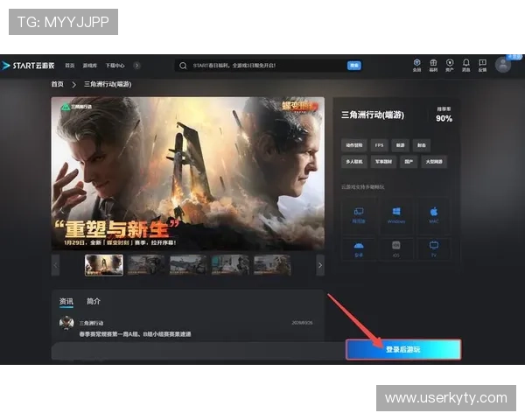
Task: Click the 90% recommendation rate
Action: pyautogui.click(x=444, y=118)
